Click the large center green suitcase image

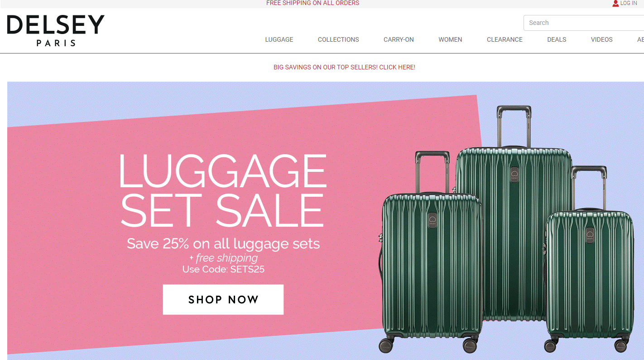click(514, 214)
